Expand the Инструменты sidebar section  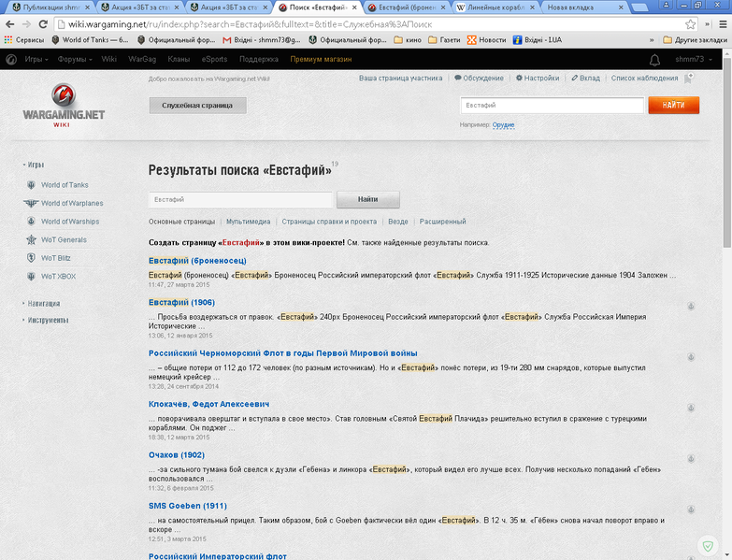(46, 320)
